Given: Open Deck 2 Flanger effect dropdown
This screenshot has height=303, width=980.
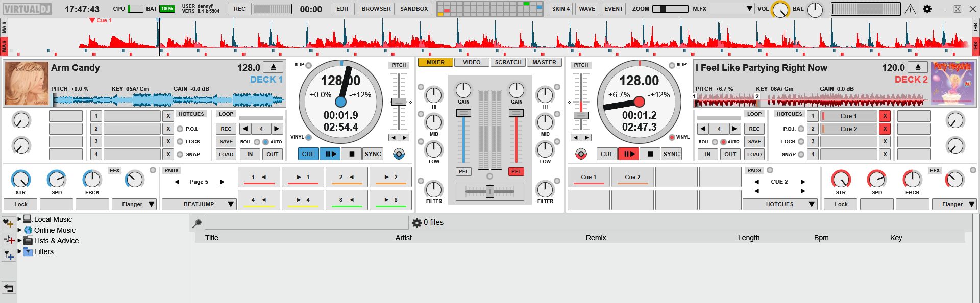Looking at the screenshot, I should pyautogui.click(x=953, y=204).
